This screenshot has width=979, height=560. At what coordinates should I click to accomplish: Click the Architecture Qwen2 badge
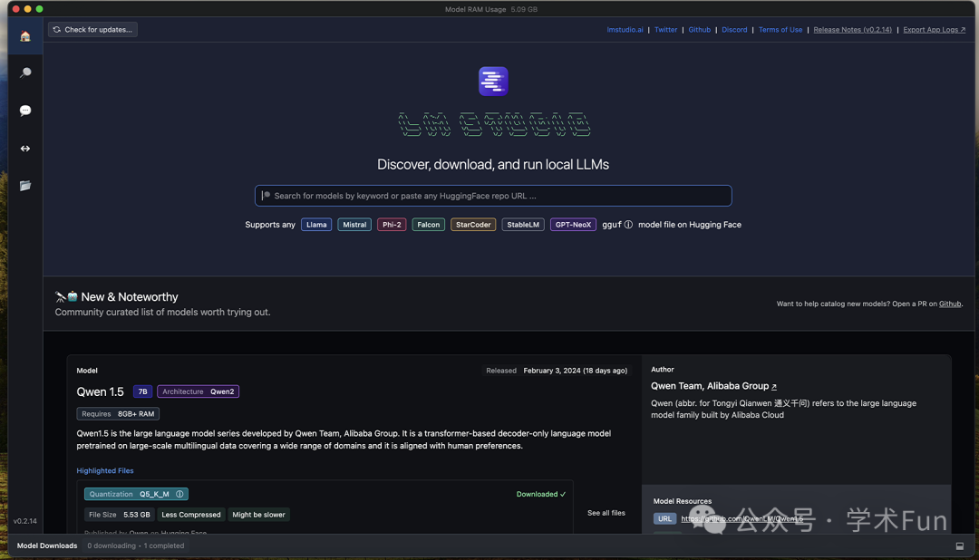(x=198, y=391)
